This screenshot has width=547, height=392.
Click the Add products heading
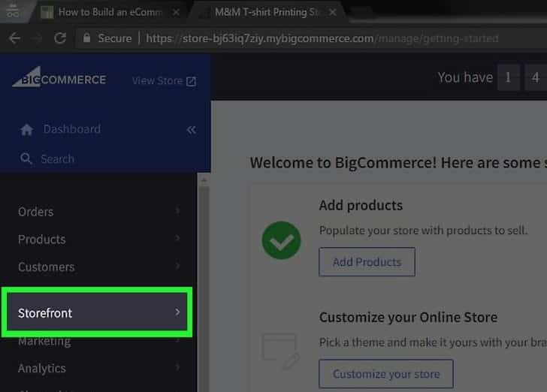361,205
